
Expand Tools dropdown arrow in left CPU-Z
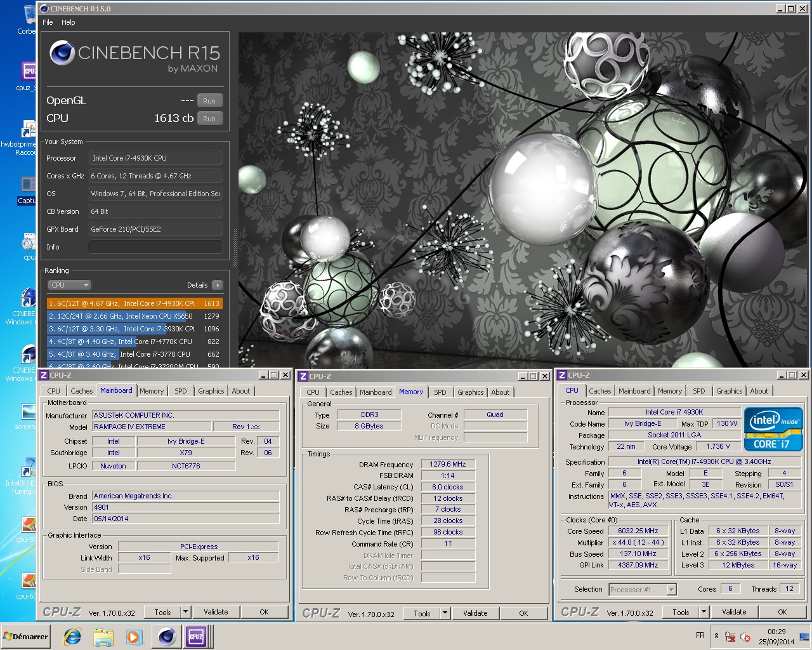tap(186, 612)
